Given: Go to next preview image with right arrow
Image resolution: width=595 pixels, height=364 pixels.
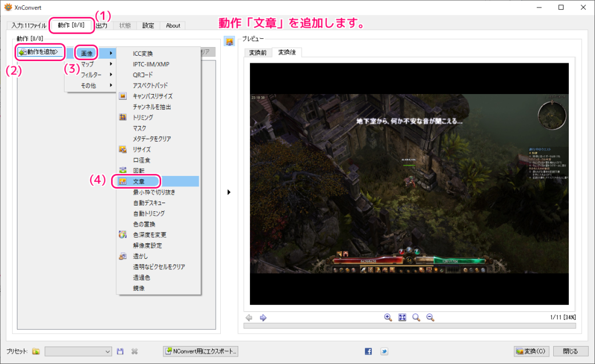Looking at the screenshot, I should coord(263,318).
